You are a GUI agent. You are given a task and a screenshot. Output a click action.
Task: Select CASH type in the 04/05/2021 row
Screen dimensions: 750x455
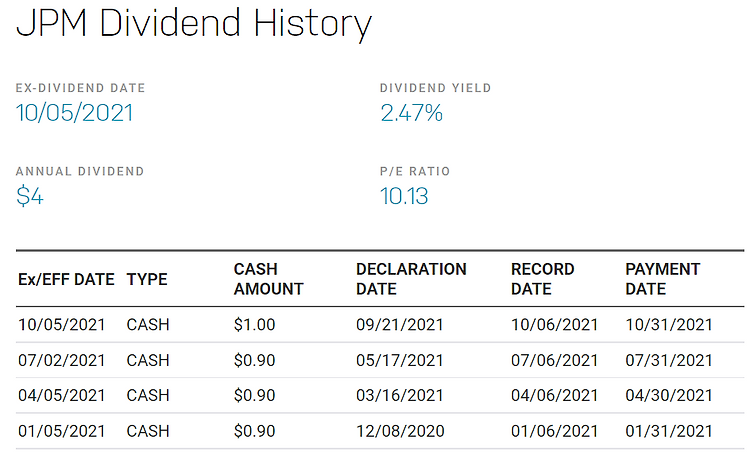pos(148,396)
